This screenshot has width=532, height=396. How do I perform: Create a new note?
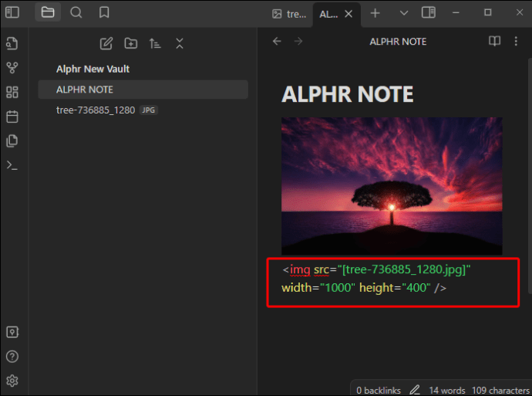[x=106, y=43]
